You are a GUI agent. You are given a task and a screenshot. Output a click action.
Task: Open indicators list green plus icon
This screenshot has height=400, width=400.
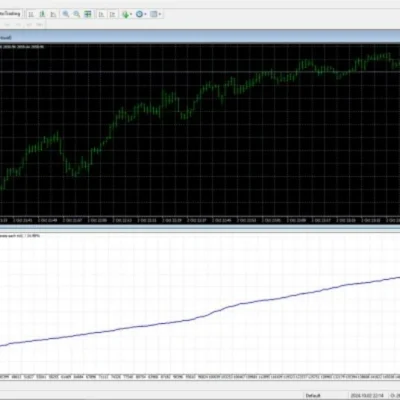pos(125,14)
